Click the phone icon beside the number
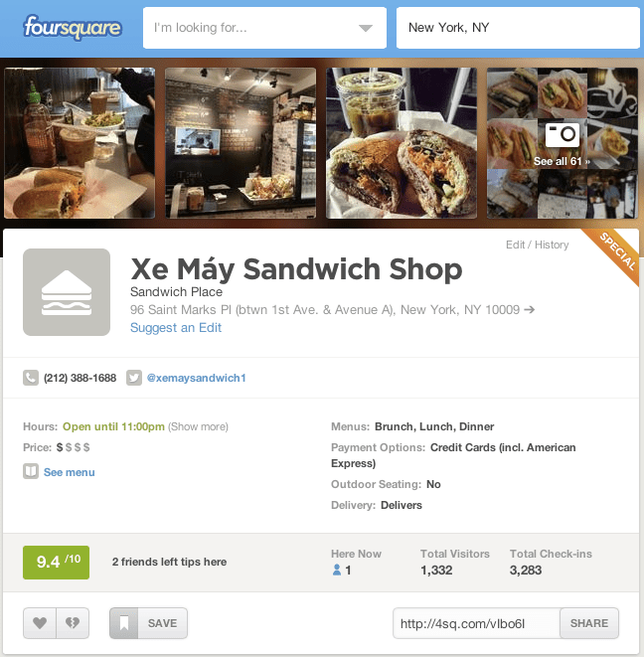Image resolution: width=644 pixels, height=657 pixels. click(31, 378)
